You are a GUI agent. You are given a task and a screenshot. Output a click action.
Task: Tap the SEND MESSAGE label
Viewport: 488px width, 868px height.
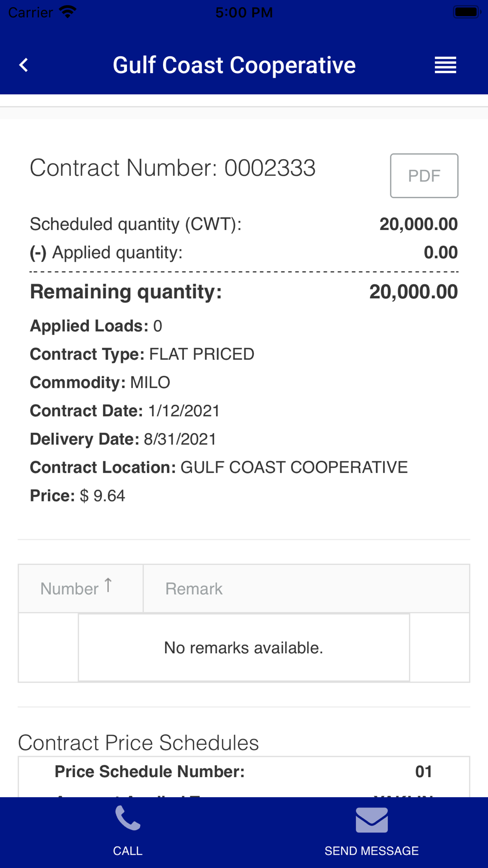(x=372, y=851)
